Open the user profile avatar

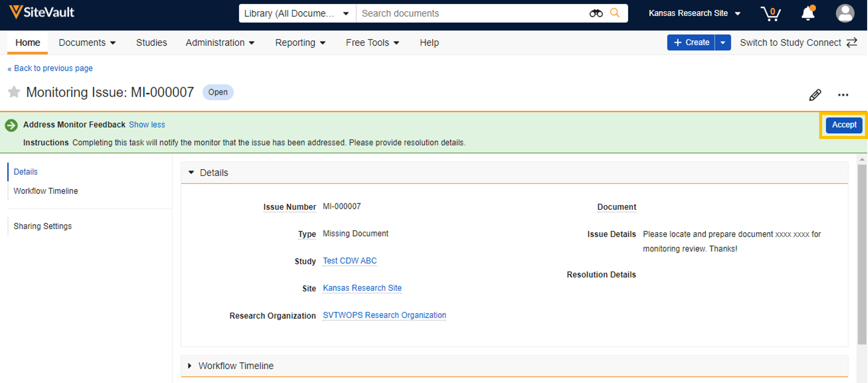point(844,13)
